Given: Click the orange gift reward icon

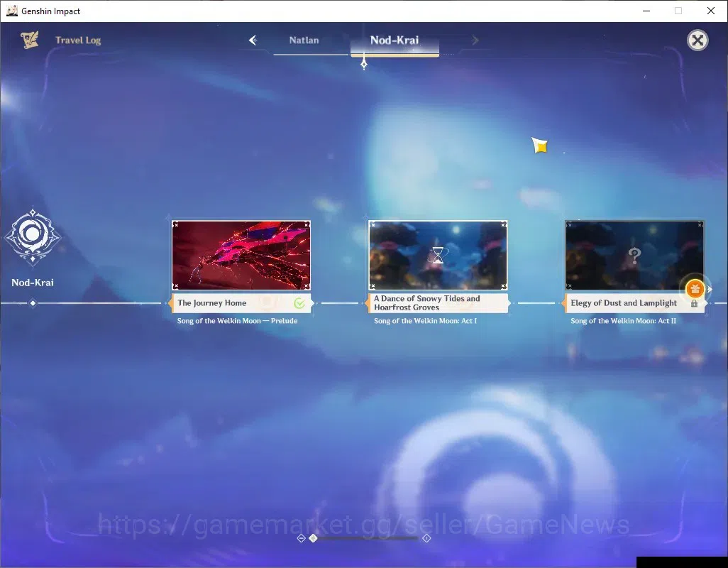Looking at the screenshot, I should point(695,289).
